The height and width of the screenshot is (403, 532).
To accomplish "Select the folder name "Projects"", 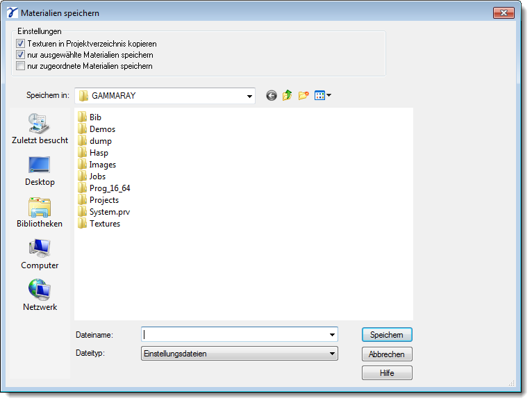I will (x=103, y=200).
